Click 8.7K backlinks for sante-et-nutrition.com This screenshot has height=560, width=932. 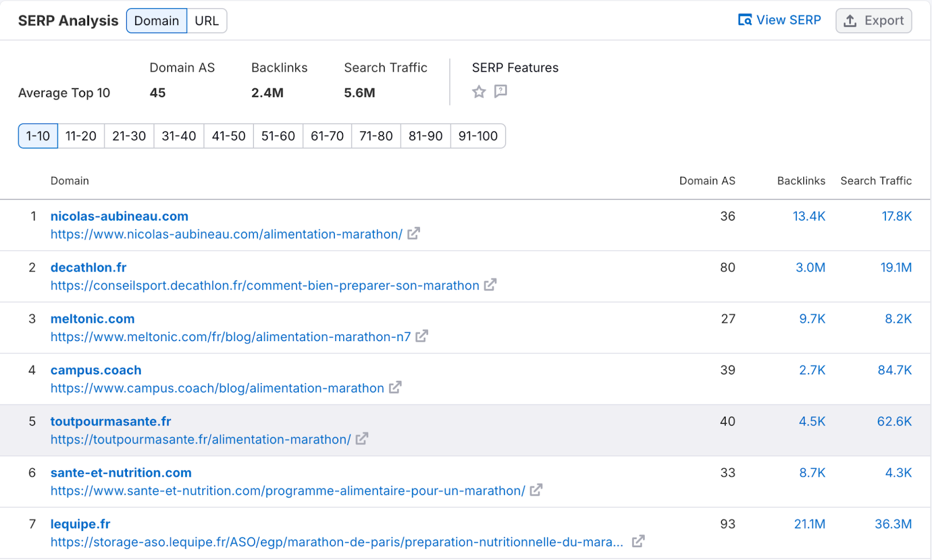point(813,473)
